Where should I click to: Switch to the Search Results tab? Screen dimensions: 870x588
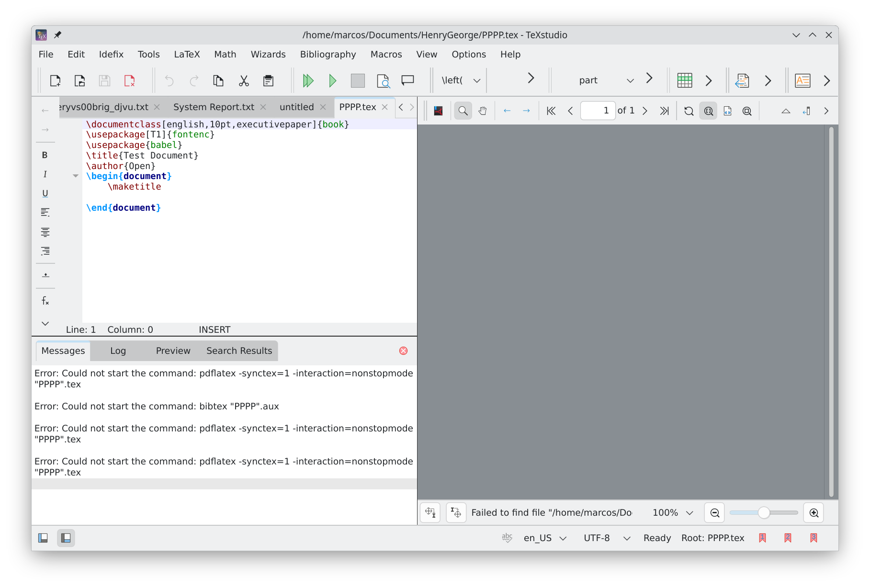tap(239, 351)
